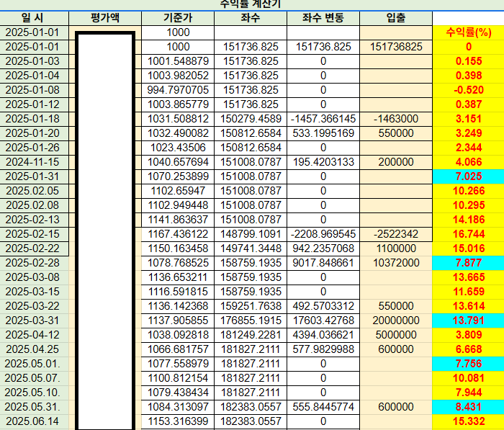The width and height of the screenshot is (504, 430).
Task: Click the date cell 2025.06.14
Action: (34, 421)
